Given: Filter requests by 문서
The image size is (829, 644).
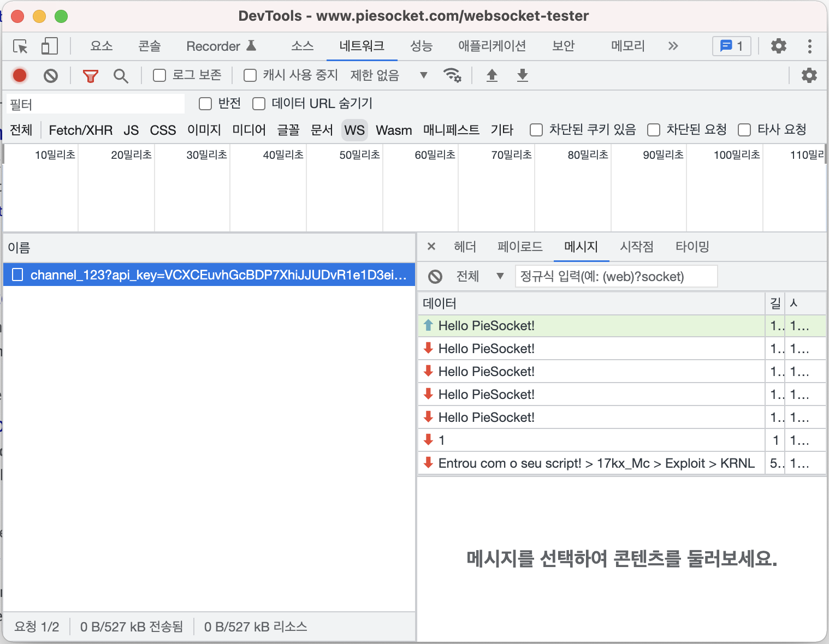Looking at the screenshot, I should pos(322,130).
